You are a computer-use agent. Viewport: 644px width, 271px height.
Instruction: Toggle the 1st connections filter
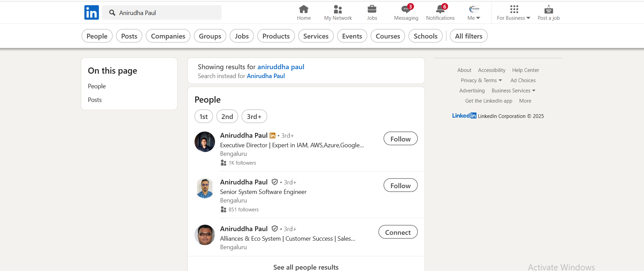click(x=203, y=117)
